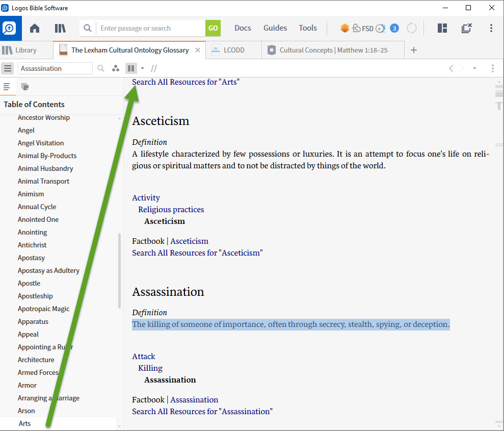Open the Library books icon in top toolbar
This screenshot has width=504, height=431.
[x=60, y=28]
